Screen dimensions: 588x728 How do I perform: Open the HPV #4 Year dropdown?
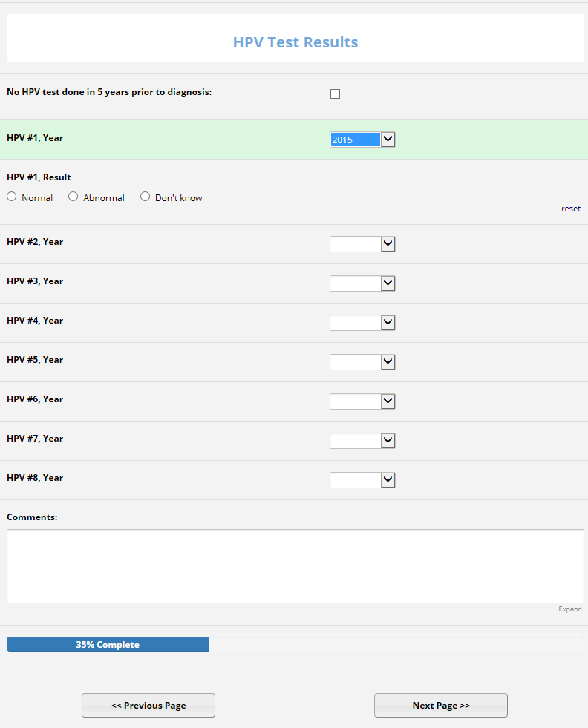362,323
